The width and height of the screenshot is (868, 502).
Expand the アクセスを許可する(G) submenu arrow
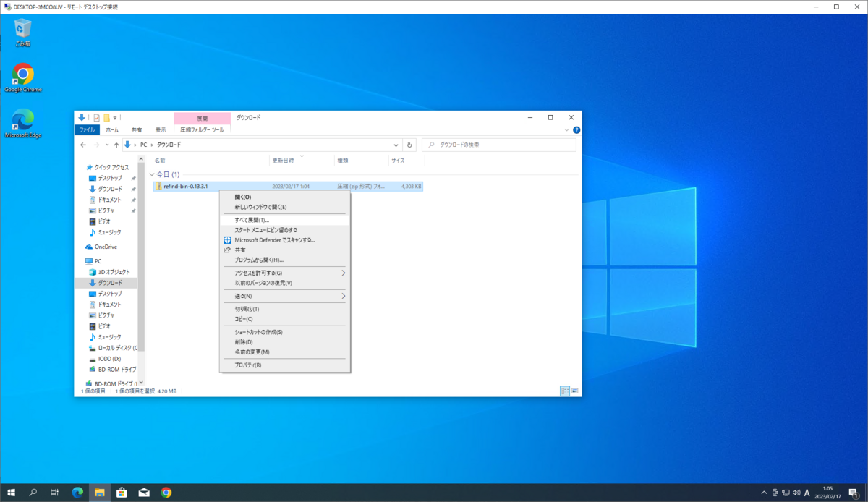(x=344, y=273)
